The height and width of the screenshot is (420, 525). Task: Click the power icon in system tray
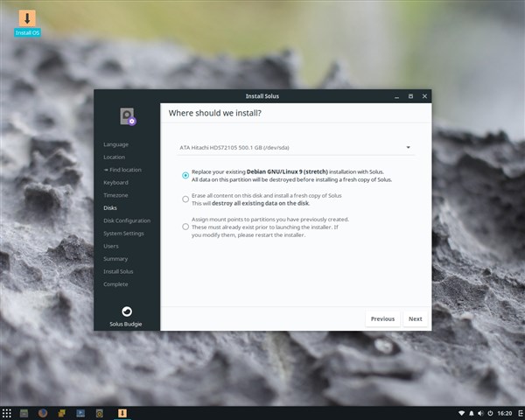coord(490,413)
